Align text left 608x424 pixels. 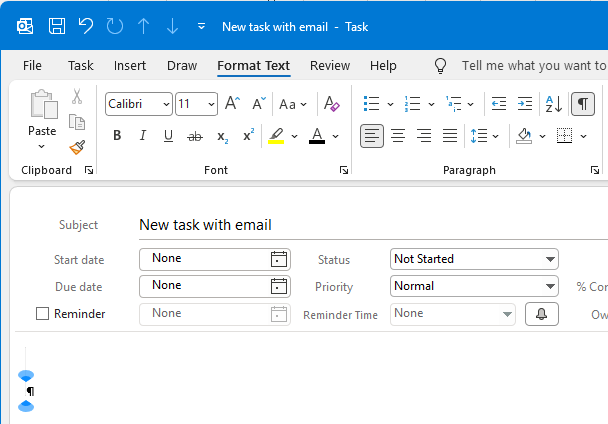[x=372, y=136]
